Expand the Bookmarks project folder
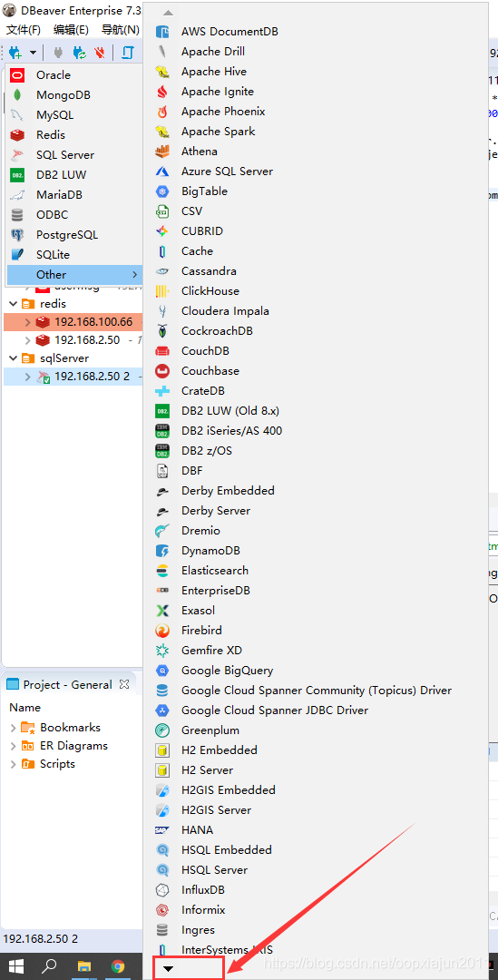Image resolution: width=498 pixels, height=980 pixels. coord(14,728)
